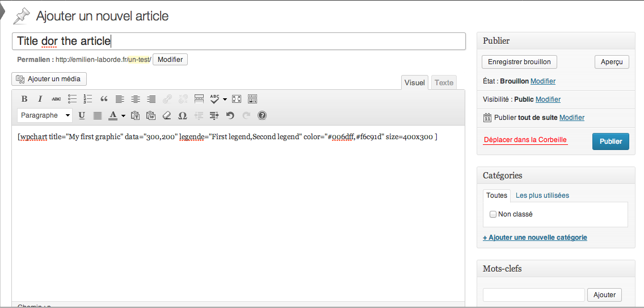644x308 pixels.
Task: Click the Mots-clefs tag input field
Action: click(533, 295)
